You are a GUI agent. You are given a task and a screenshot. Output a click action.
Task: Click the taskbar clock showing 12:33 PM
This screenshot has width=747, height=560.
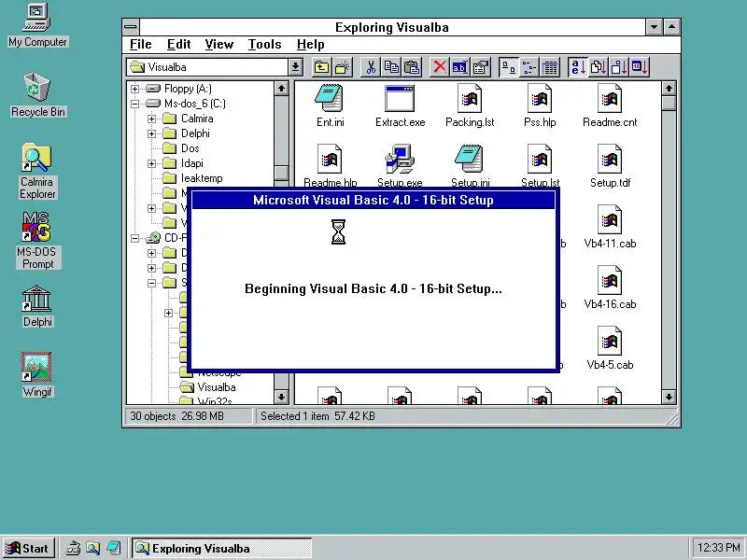[717, 548]
